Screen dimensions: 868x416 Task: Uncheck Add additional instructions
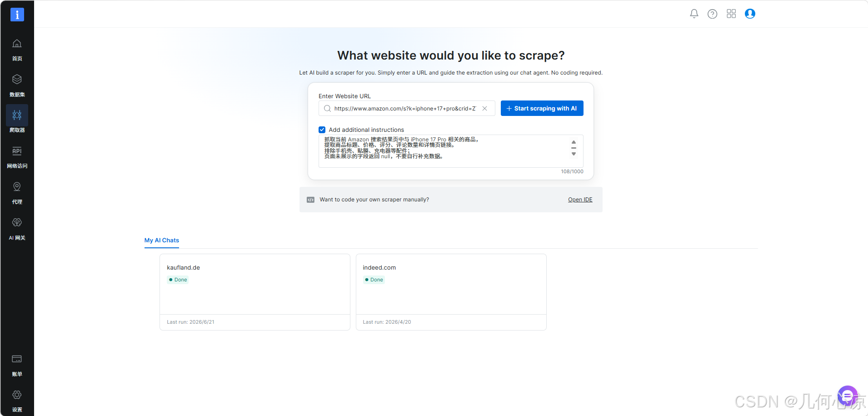click(322, 130)
